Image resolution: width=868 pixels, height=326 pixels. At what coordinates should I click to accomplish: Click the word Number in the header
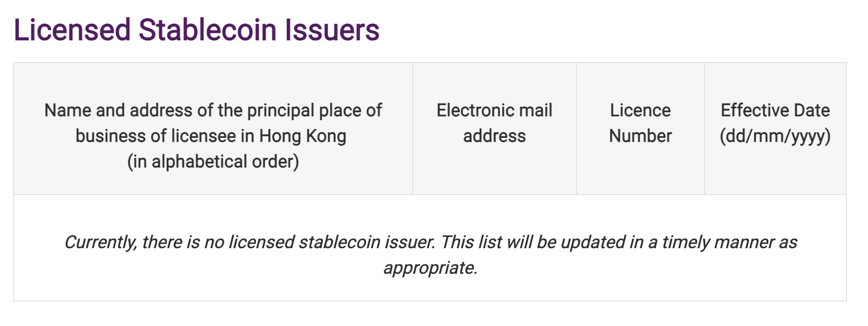pos(640,136)
